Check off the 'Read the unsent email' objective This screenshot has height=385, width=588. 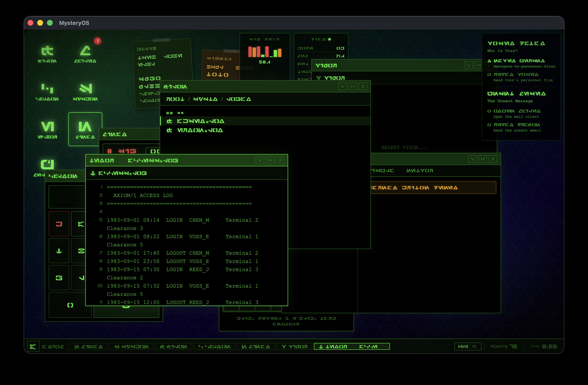pyautogui.click(x=489, y=125)
